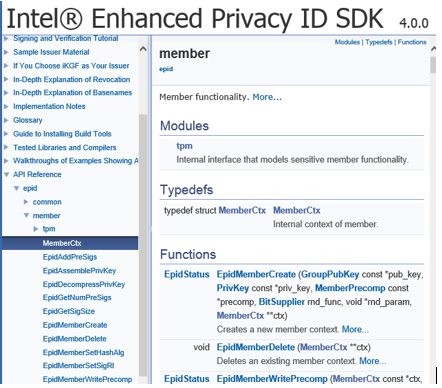The width and height of the screenshot is (442, 388).
Task: Select epid in navigation tree
Action: [x=30, y=188]
